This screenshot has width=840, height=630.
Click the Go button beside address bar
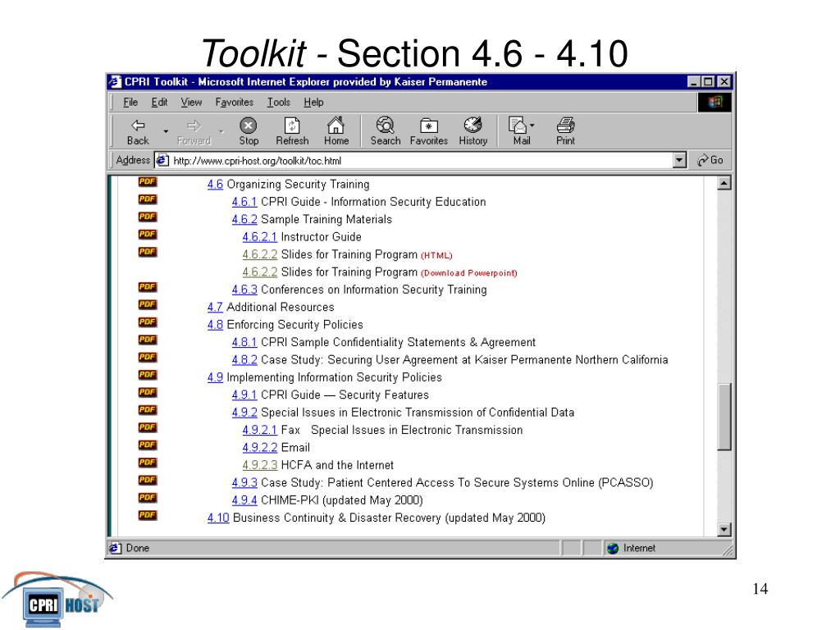pos(710,160)
